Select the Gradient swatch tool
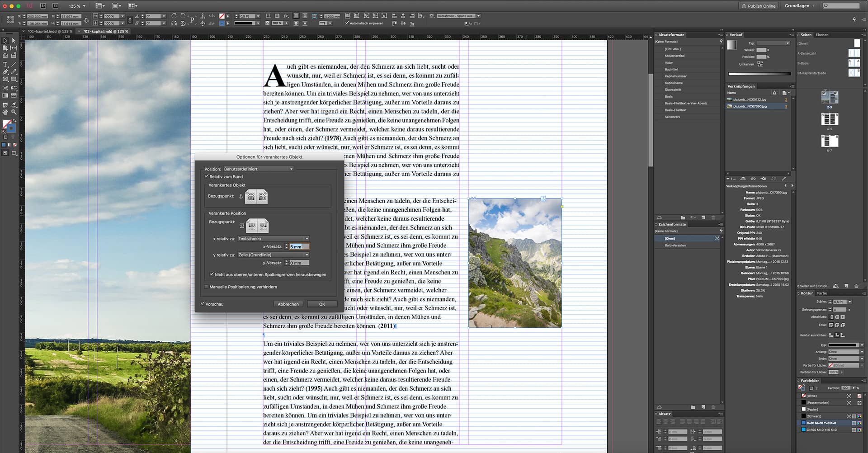Screen dimensions: 868x453 pyautogui.click(x=5, y=94)
